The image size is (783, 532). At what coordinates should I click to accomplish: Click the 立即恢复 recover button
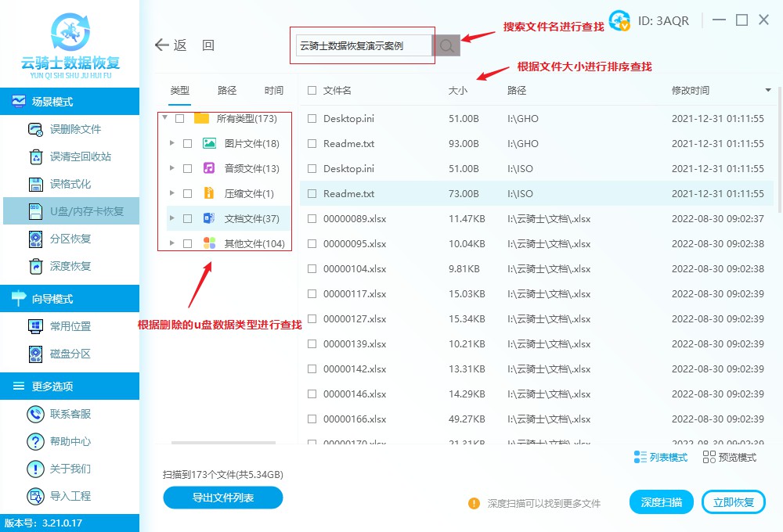click(733, 501)
